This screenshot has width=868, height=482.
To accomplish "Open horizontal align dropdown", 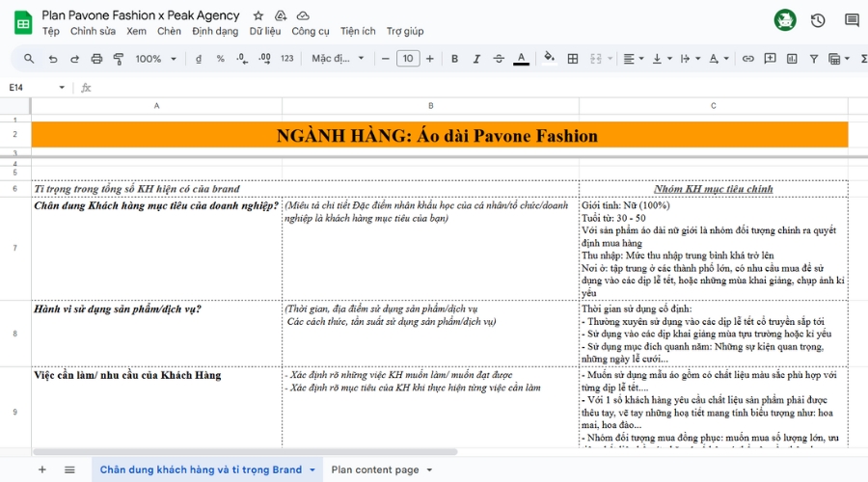I will tap(634, 59).
